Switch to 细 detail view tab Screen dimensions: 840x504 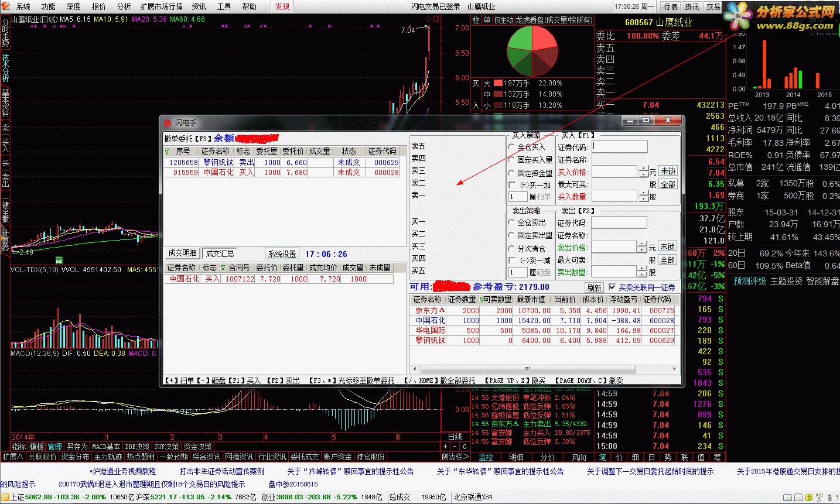point(636,457)
